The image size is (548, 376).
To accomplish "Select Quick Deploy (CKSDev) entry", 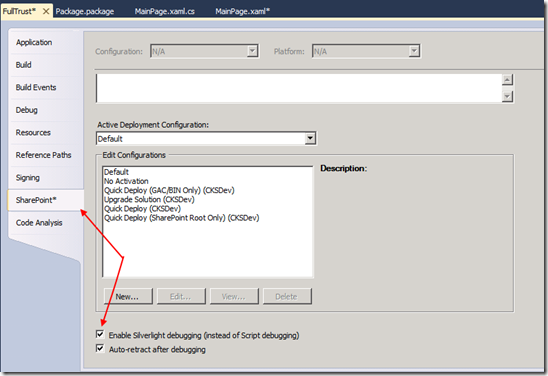I will point(142,209).
